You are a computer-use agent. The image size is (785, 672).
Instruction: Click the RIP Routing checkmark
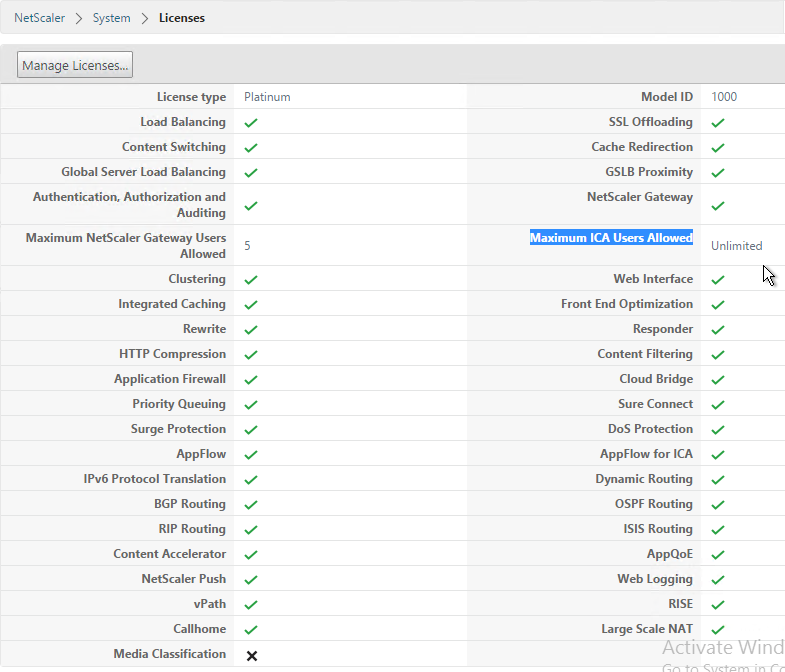pyautogui.click(x=251, y=530)
